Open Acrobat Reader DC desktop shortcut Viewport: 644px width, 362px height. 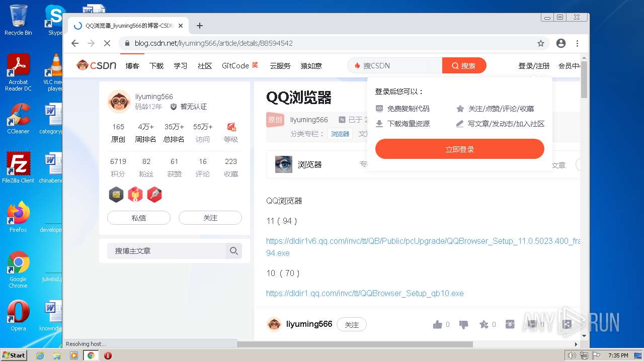coord(18,72)
